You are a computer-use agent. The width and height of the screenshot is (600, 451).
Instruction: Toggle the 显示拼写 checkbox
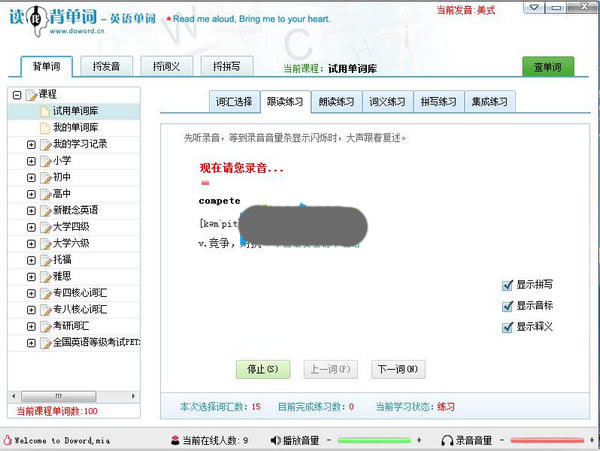[509, 285]
